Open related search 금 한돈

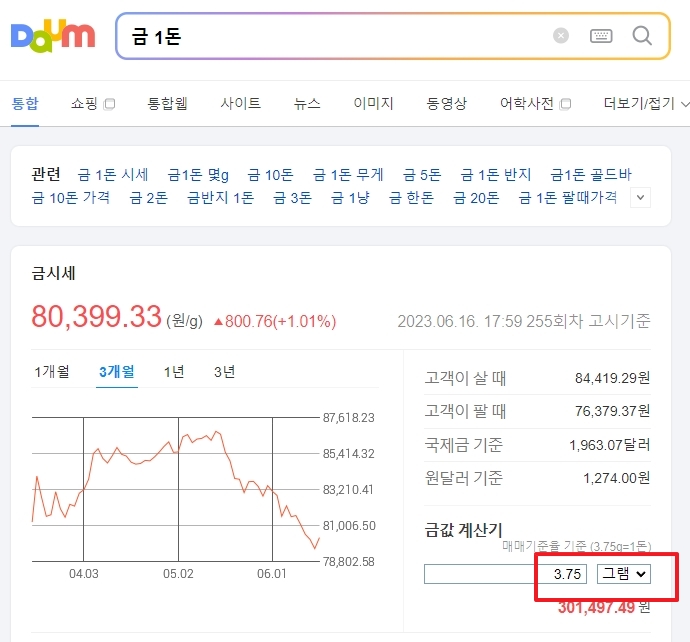pos(411,198)
